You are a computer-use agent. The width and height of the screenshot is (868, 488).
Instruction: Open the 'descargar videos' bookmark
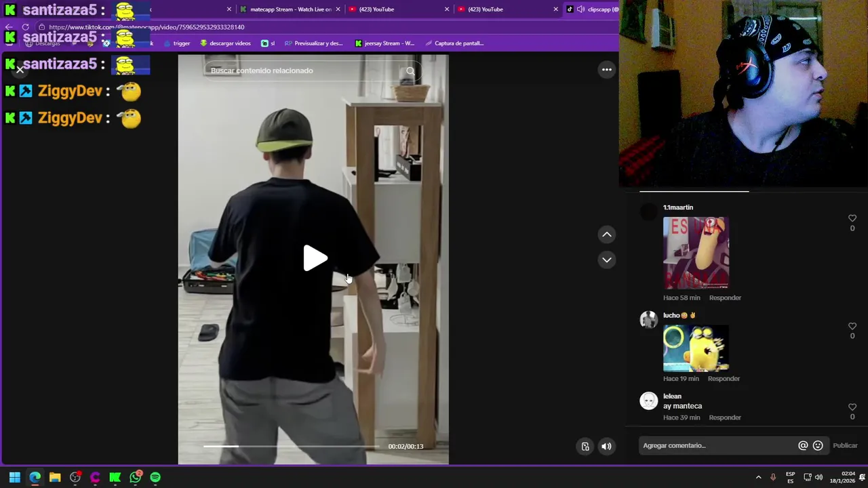225,43
